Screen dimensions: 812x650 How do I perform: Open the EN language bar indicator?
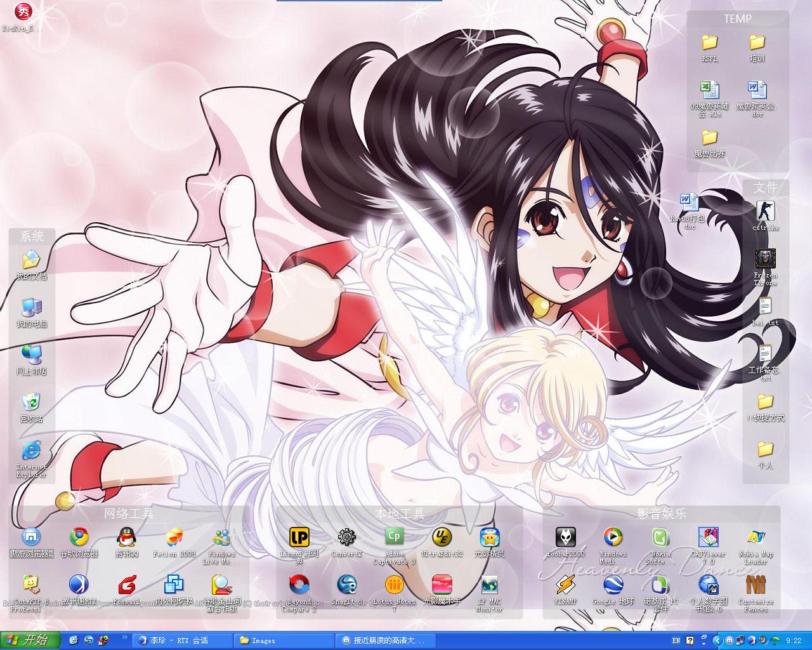click(x=676, y=640)
